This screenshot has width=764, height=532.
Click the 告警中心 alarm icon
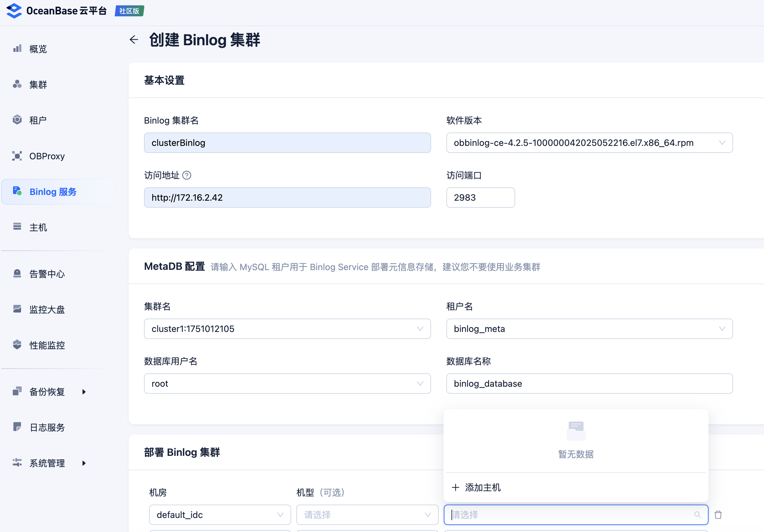17,273
